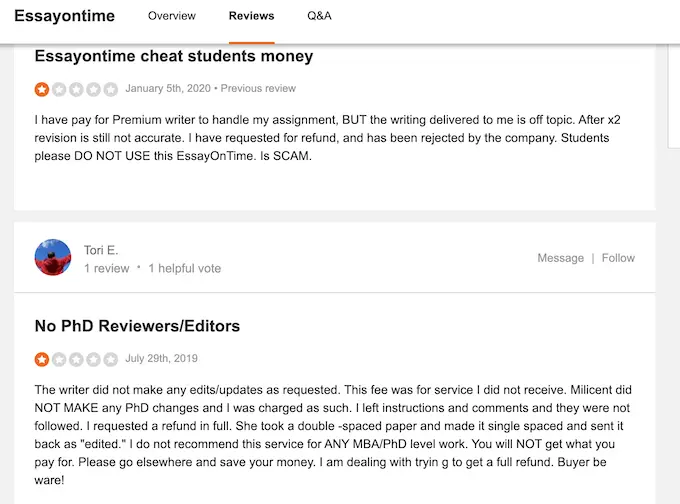Switch to the Overview tab
Screen dimensions: 680x504
172,16
